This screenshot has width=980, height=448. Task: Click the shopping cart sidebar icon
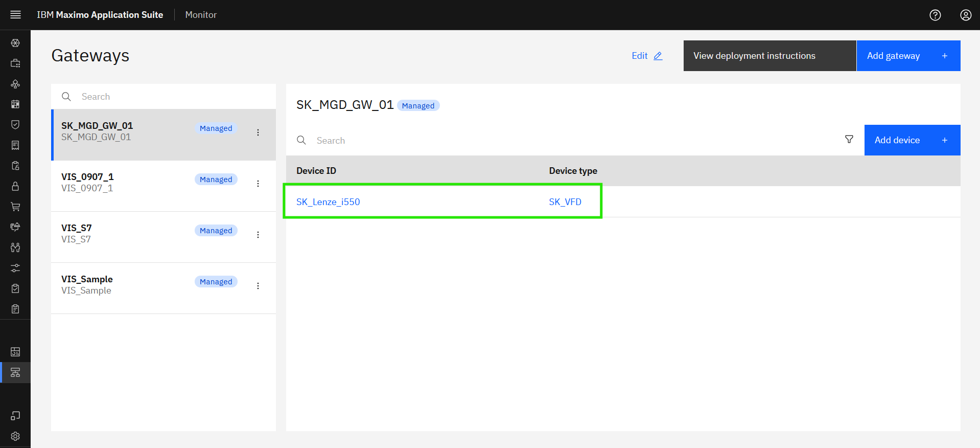pos(15,207)
